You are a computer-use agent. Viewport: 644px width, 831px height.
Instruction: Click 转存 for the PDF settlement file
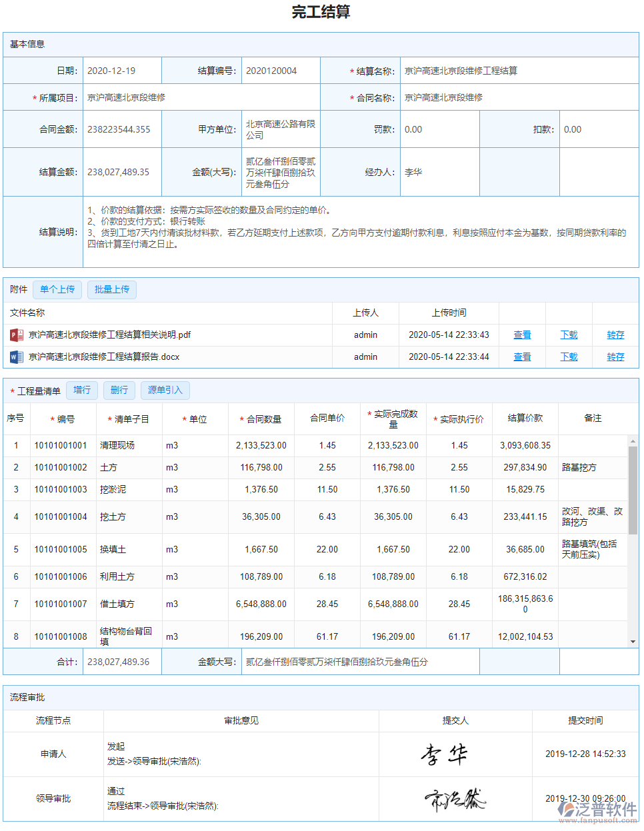click(615, 335)
